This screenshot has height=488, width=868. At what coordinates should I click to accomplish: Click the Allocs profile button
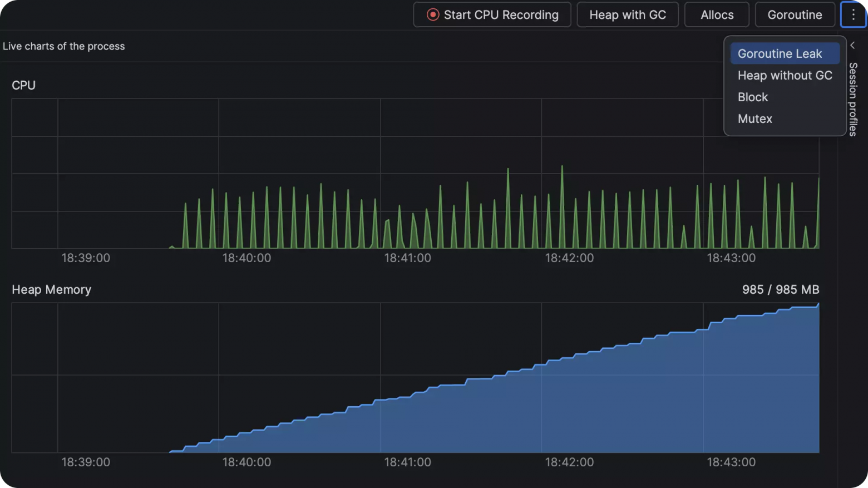click(717, 15)
